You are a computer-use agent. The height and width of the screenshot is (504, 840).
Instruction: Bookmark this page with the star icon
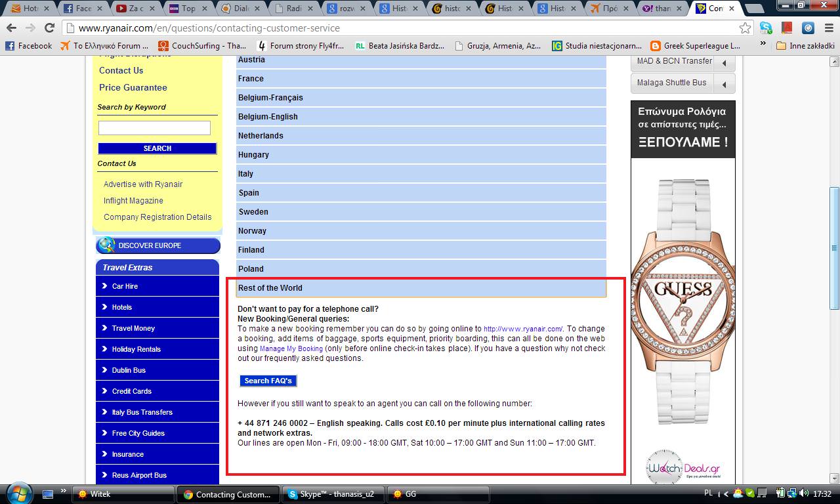coord(745,28)
